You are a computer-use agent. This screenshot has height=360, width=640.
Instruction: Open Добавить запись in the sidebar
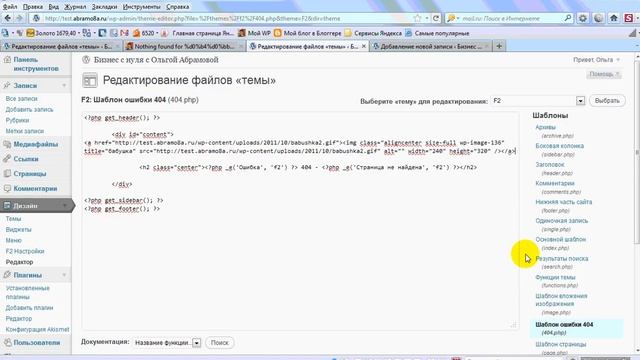pos(29,109)
